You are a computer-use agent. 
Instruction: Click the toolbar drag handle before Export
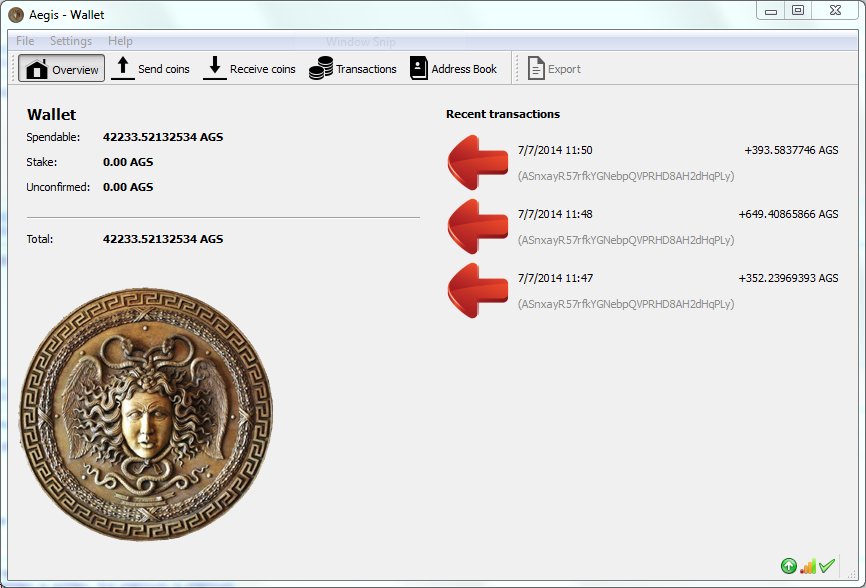tap(517, 68)
